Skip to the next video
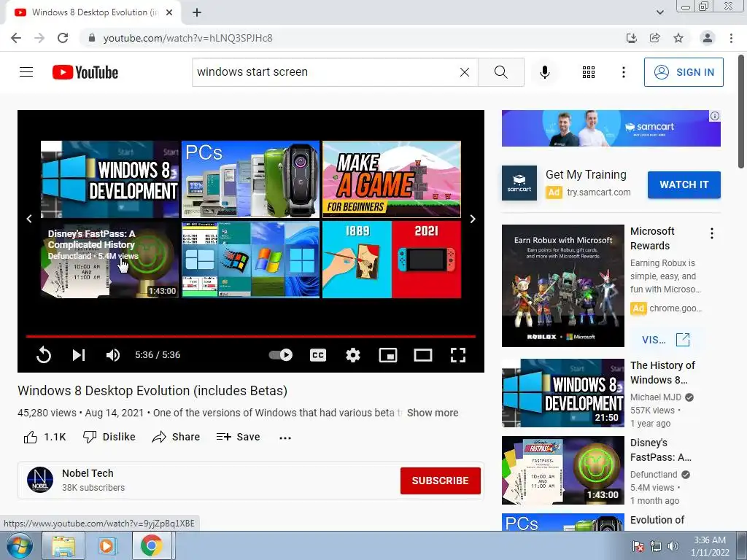Image resolution: width=747 pixels, height=560 pixels. [79, 355]
